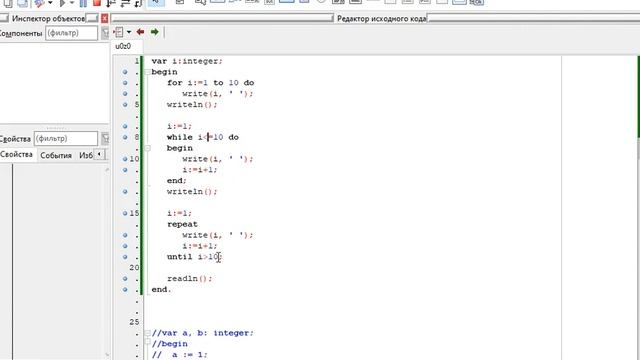Toggle a breakpoint on the second line's begin

click(x=125, y=72)
